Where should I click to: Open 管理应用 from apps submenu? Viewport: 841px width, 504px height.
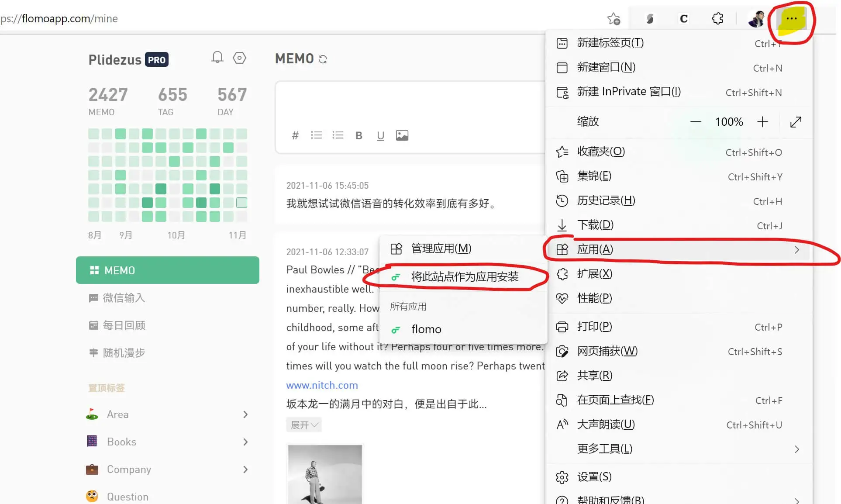click(441, 249)
